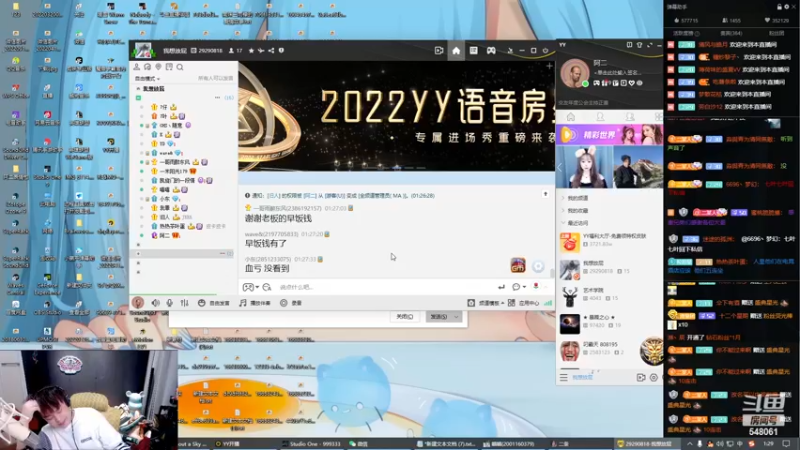Click the 精彩世界 promotional banner

coord(609,135)
